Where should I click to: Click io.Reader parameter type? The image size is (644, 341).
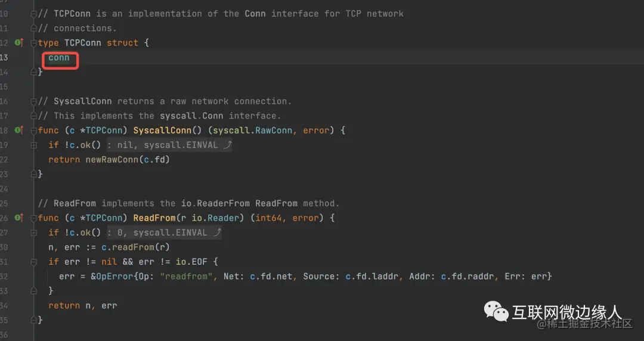pos(215,218)
